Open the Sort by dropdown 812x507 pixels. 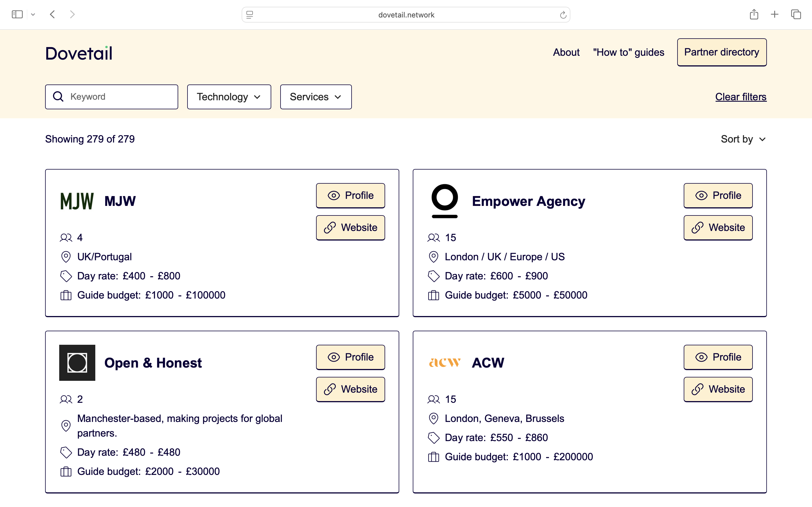[743, 139]
